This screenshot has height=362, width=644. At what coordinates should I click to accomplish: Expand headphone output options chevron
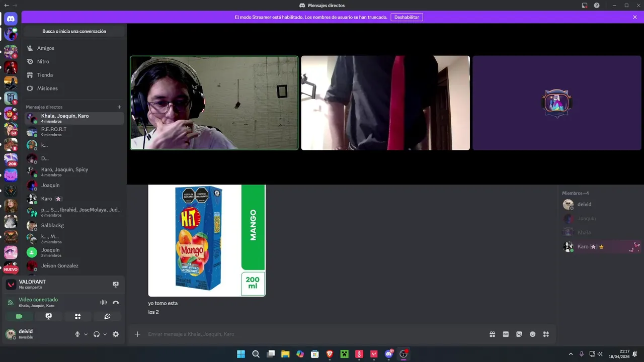(x=105, y=334)
